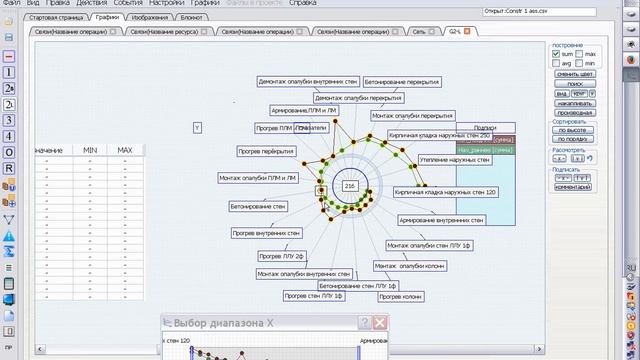Click the 'круг' button
Image resolution: width=640 pixels, height=360 pixels.
click(x=579, y=93)
